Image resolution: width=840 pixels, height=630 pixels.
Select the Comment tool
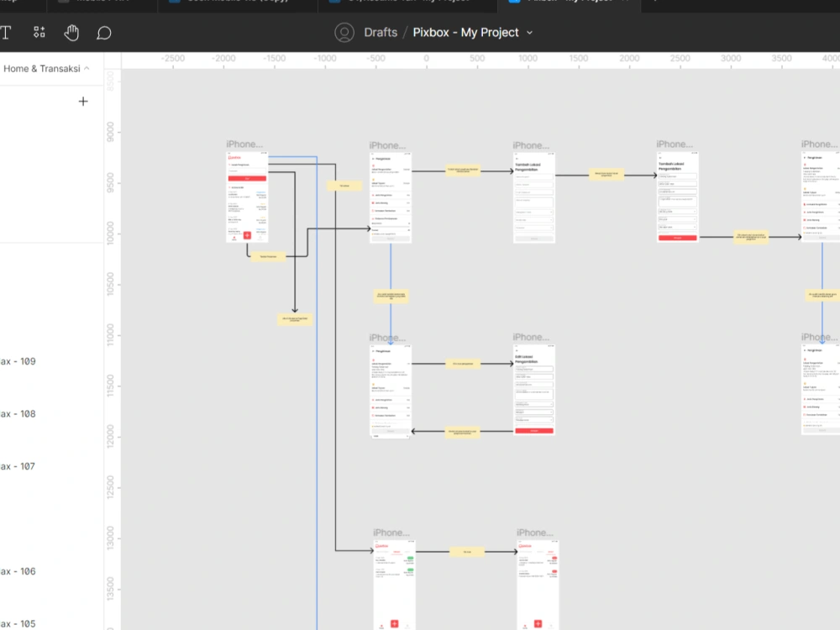pos(104,34)
